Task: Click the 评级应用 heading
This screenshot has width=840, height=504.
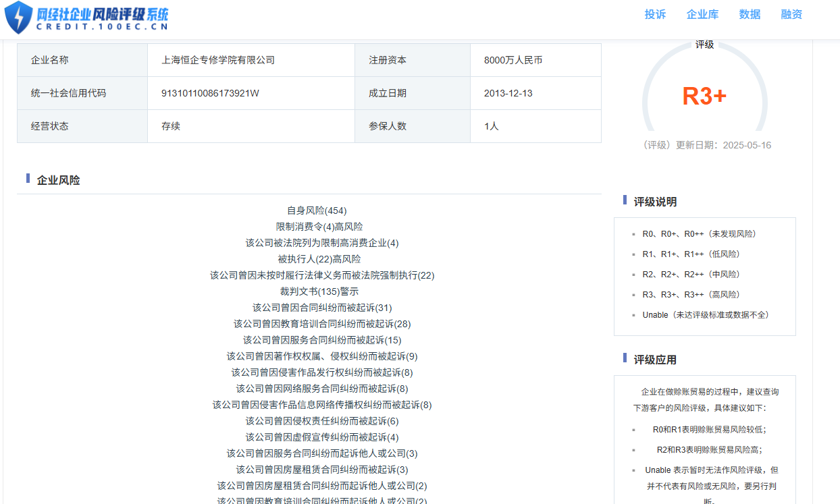Action: coord(655,360)
